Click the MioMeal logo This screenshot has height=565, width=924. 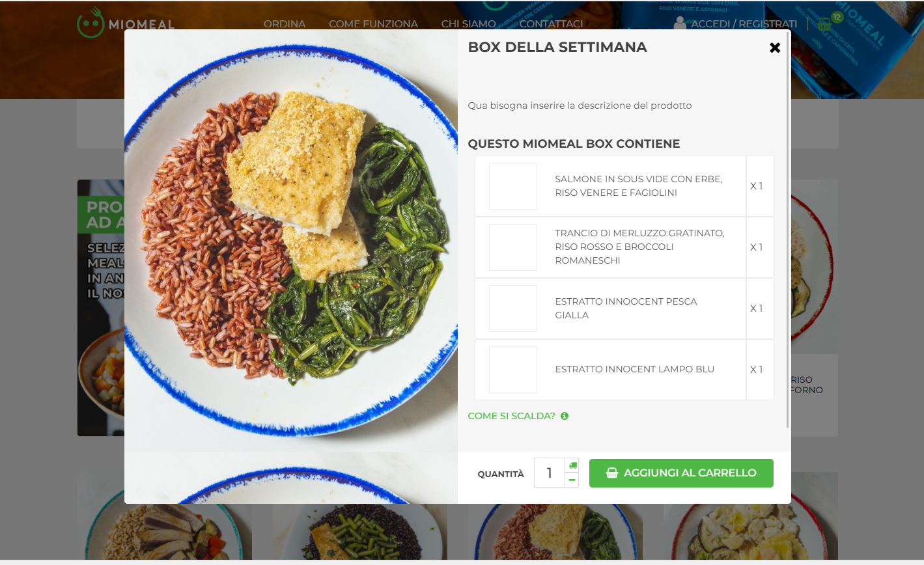[126, 23]
